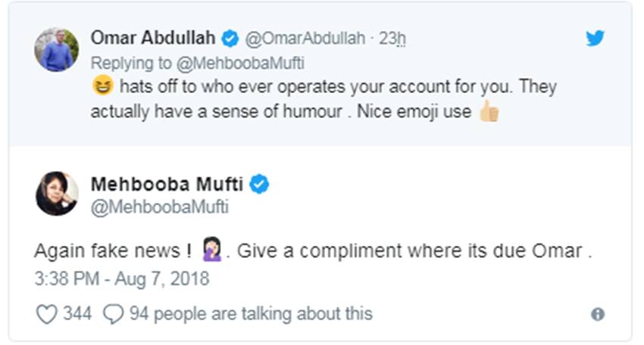This screenshot has height=345, width=644.
Task: Open Mehbooba Mufti's profile picture
Action: coord(57,194)
